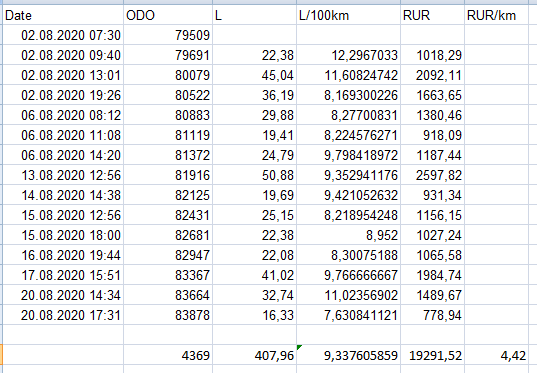537x373 pixels.
Task: Click total distance cell 4369
Action: (x=168, y=355)
